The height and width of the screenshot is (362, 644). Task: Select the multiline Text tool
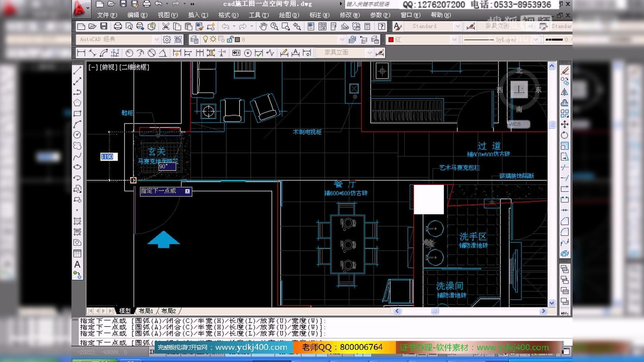[x=77, y=264]
